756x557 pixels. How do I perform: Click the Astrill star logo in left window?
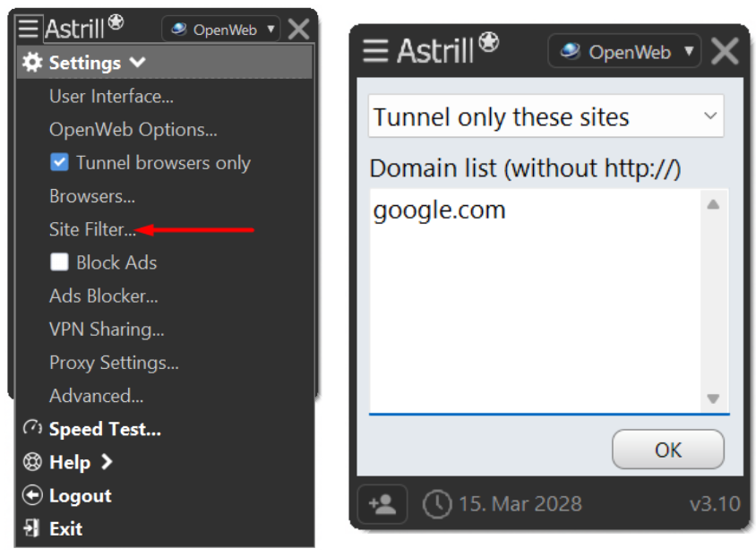coord(116,22)
